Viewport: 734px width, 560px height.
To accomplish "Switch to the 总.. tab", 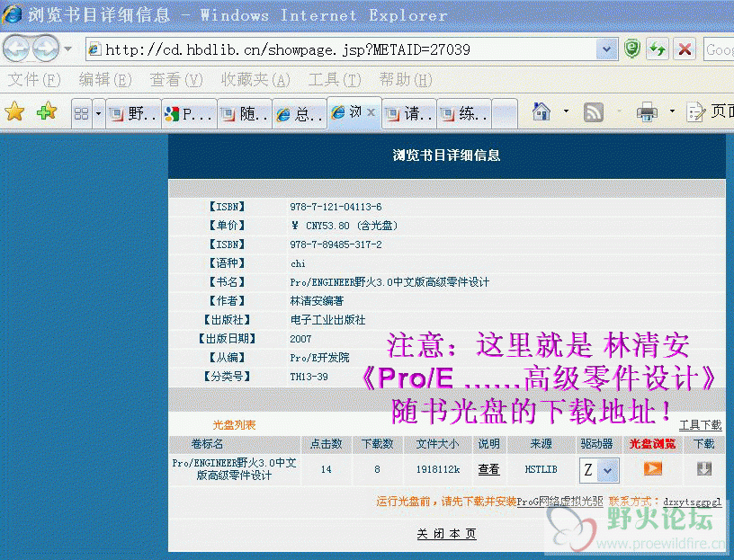I will (x=300, y=113).
